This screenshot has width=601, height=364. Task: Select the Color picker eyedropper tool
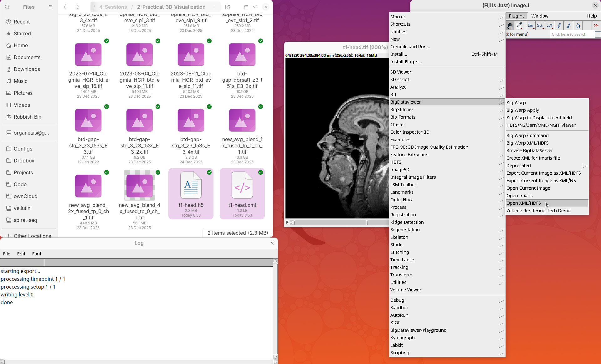click(519, 26)
